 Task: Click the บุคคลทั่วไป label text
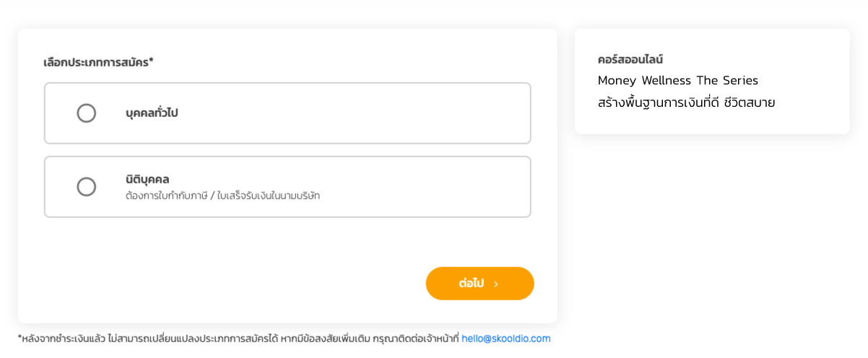click(152, 113)
